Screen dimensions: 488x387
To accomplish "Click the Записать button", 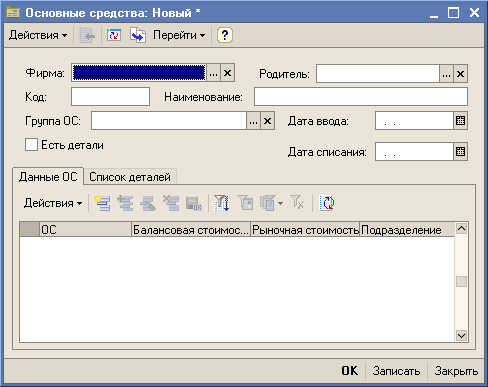I will pos(396,371).
